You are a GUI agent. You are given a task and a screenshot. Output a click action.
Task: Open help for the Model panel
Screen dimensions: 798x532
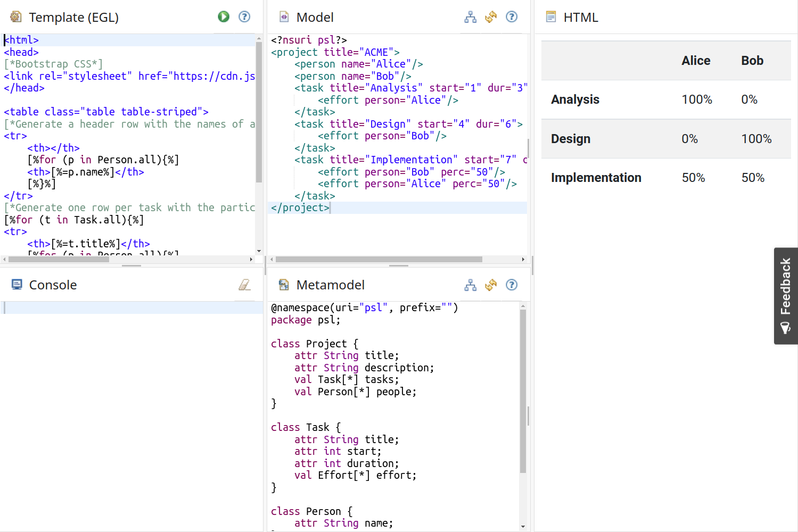tap(512, 17)
